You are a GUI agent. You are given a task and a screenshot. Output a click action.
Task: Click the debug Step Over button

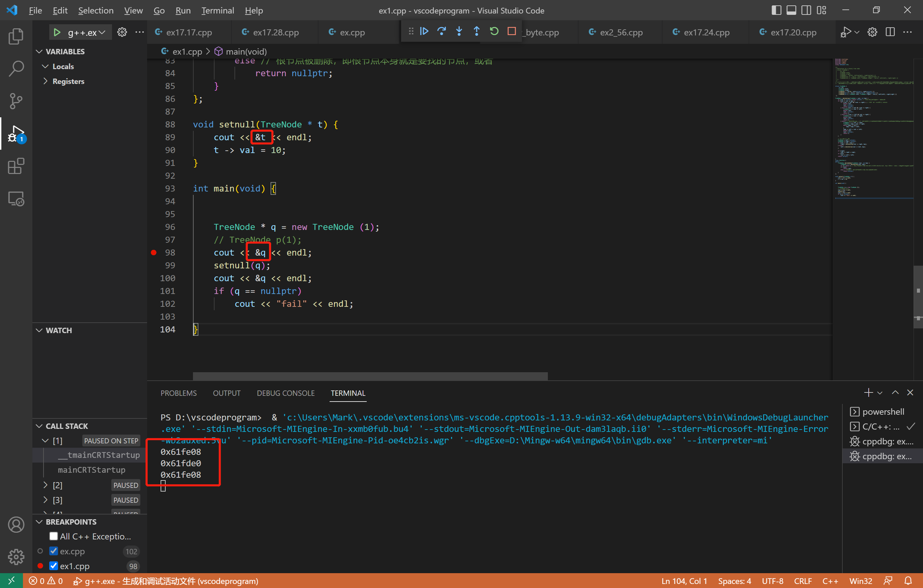tap(442, 31)
